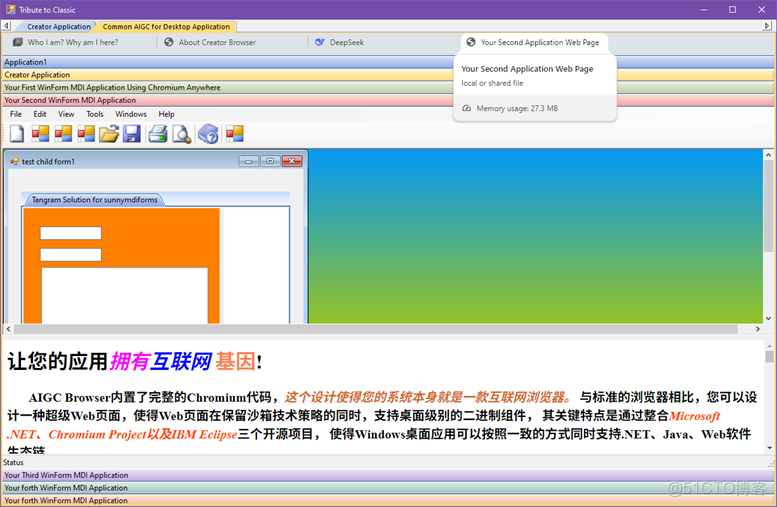Click the icon on 'Who I am?' tab
Viewport: 777px width, 507px height.
(18, 42)
